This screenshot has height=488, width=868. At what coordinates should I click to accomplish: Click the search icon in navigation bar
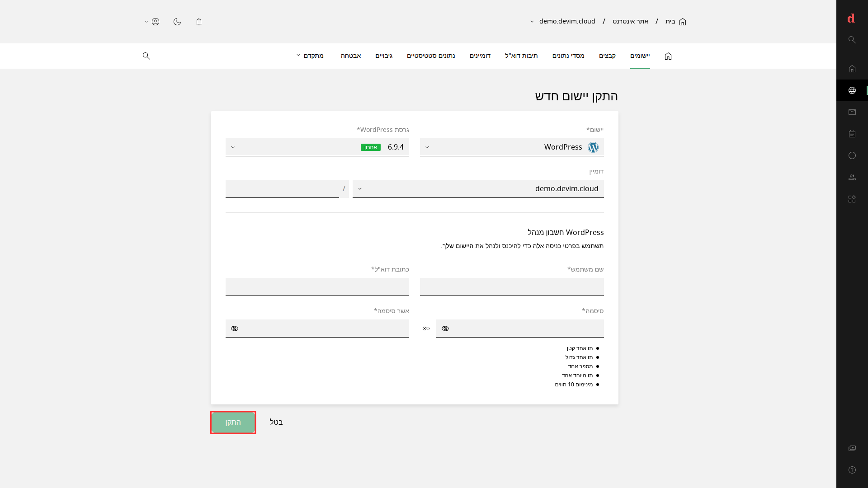(146, 56)
